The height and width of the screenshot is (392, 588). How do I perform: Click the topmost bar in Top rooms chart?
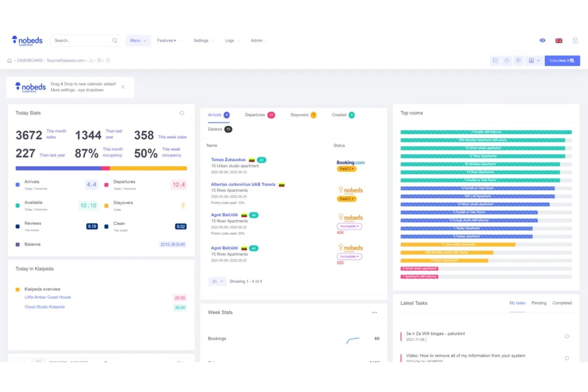click(486, 132)
